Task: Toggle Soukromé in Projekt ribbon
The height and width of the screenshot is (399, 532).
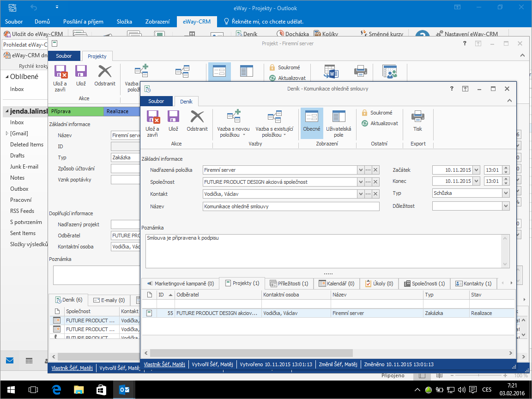Action: pos(284,67)
